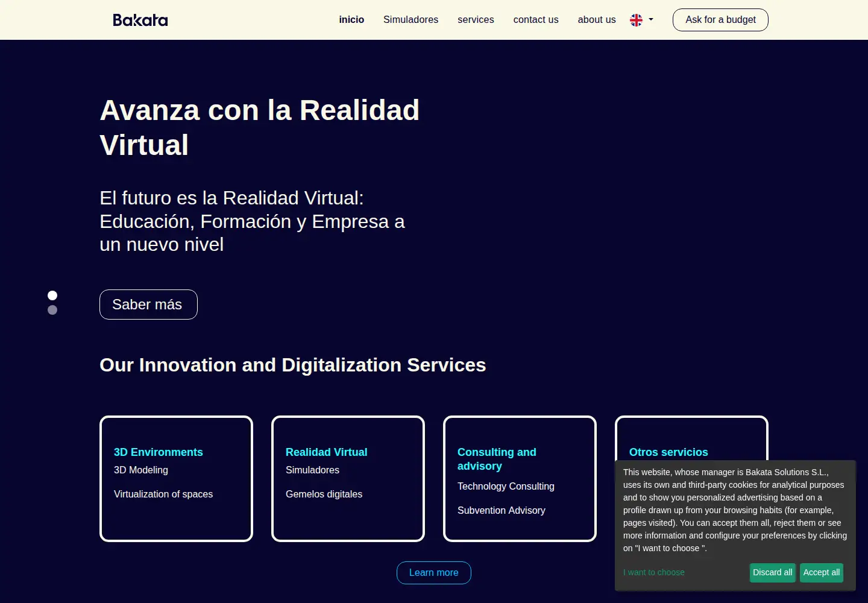868x603 pixels.
Task: Click the Ask for a budget button
Action: point(720,20)
